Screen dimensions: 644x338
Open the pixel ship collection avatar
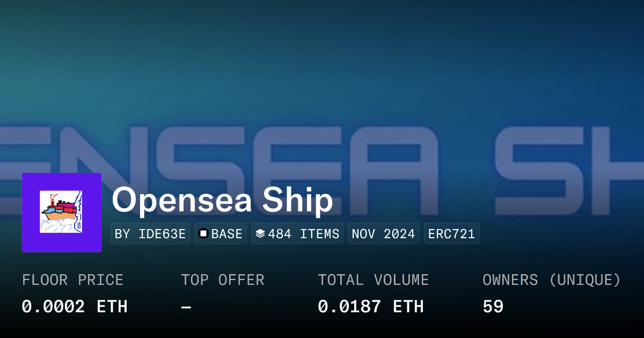coord(61,212)
